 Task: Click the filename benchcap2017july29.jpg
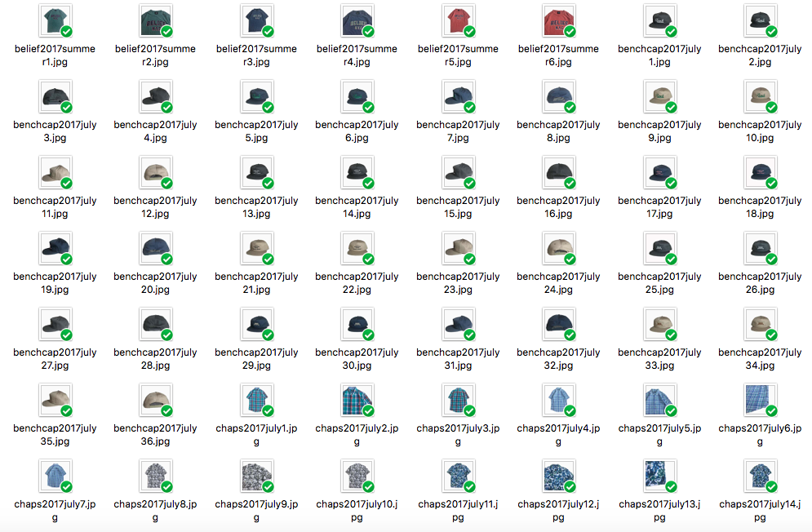click(x=256, y=358)
